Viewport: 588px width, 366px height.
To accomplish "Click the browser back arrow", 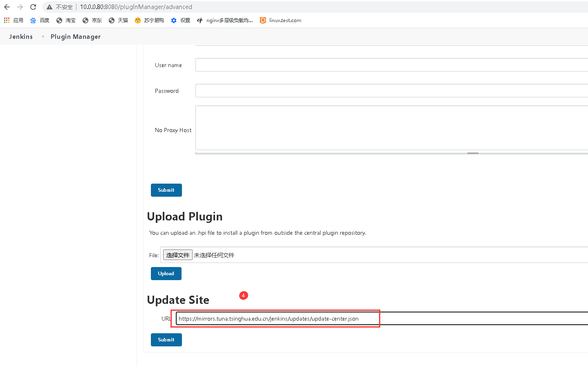I will pyautogui.click(x=7, y=7).
